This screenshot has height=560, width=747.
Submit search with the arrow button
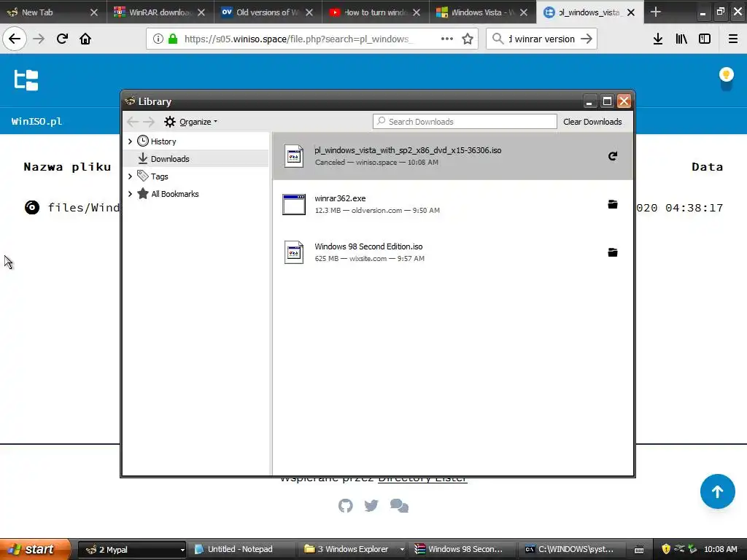587,39
